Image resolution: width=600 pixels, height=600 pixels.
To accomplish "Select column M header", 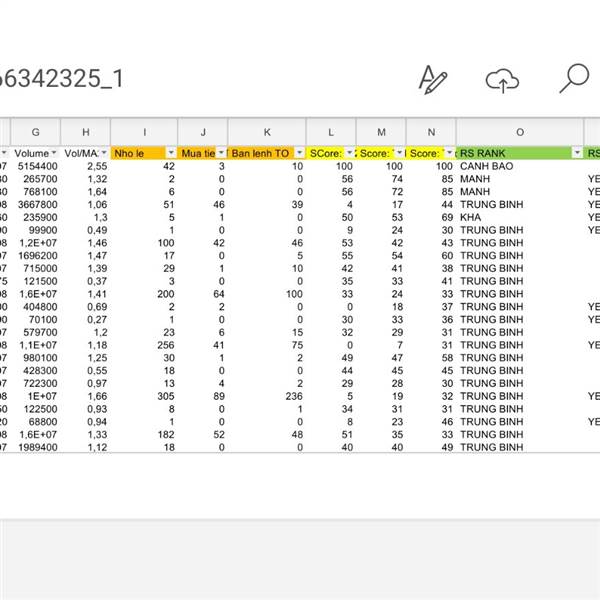I will pyautogui.click(x=381, y=132).
